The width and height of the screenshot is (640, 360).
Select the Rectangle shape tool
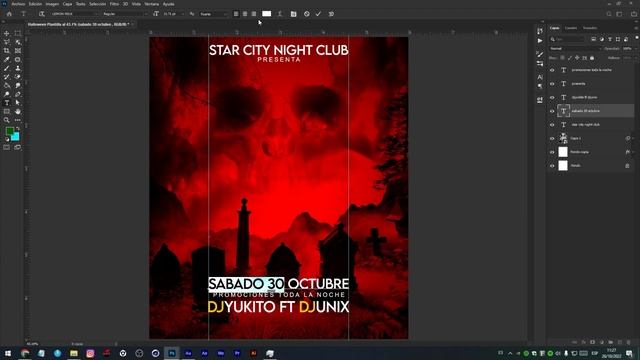7,111
